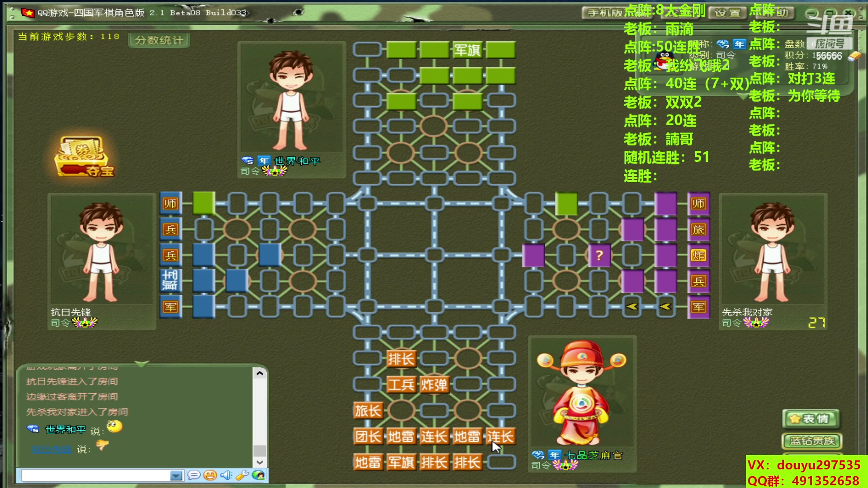The image size is (868, 488).
Task: Click the chat scrollbar down arrow
Action: [x=259, y=462]
